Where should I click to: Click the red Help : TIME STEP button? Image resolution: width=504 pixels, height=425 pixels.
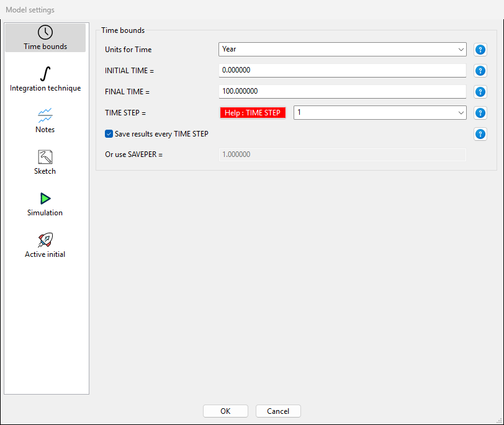pyautogui.click(x=253, y=113)
